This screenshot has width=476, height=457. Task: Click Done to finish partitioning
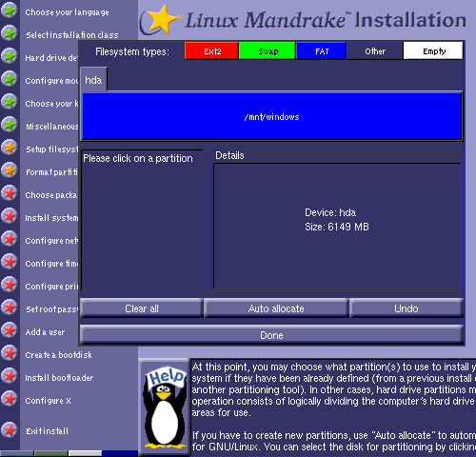point(271,335)
